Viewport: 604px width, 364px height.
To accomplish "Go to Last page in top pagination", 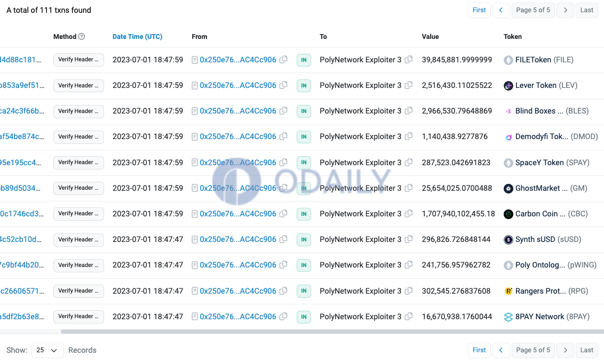I will (587, 10).
